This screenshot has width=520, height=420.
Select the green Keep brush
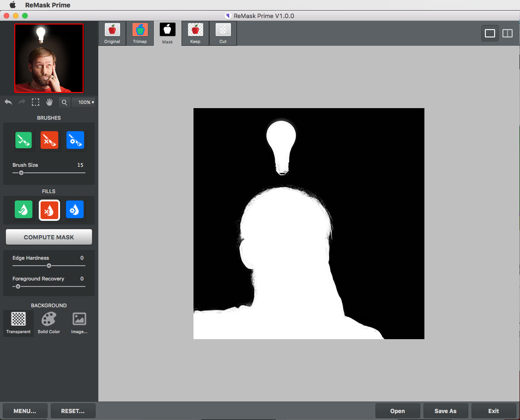pyautogui.click(x=23, y=140)
